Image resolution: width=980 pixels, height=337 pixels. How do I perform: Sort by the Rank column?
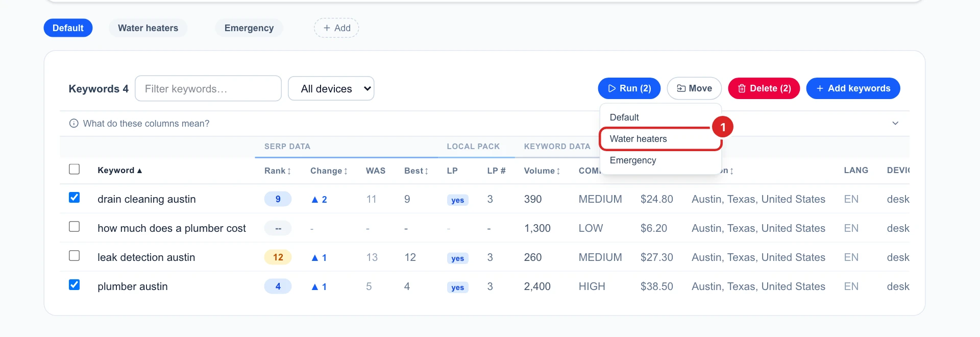click(x=278, y=171)
